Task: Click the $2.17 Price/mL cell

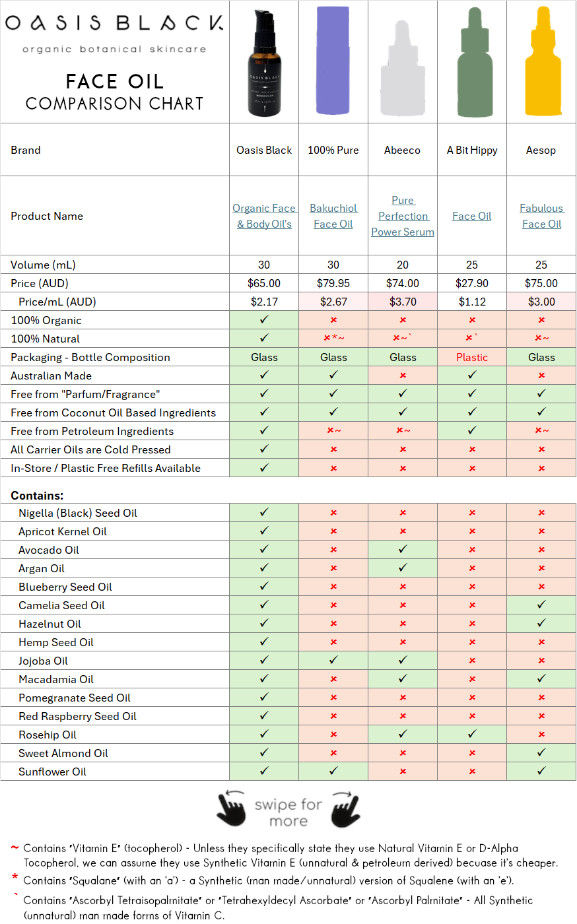Action: [263, 302]
